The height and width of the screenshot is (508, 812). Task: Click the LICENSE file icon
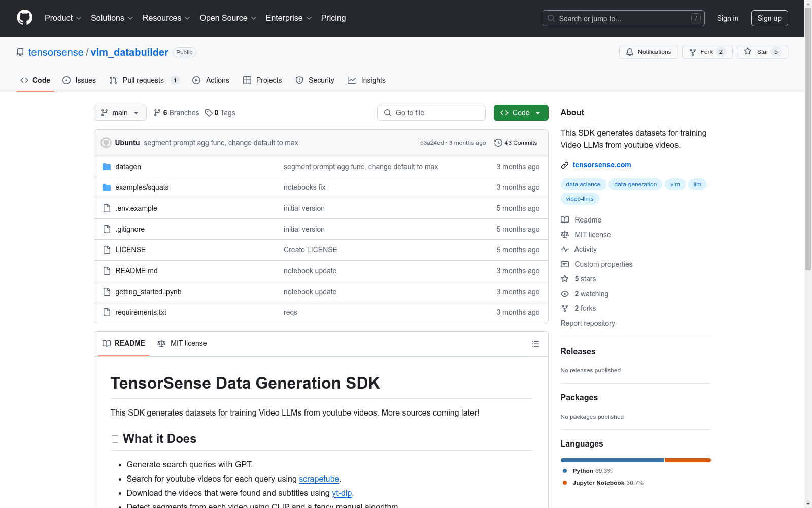[107, 250]
